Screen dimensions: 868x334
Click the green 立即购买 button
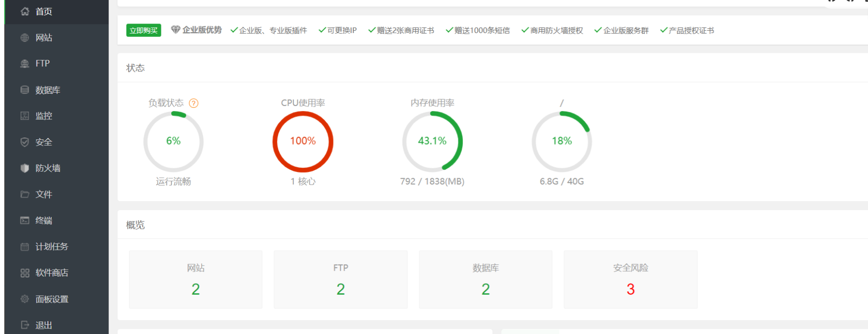144,30
